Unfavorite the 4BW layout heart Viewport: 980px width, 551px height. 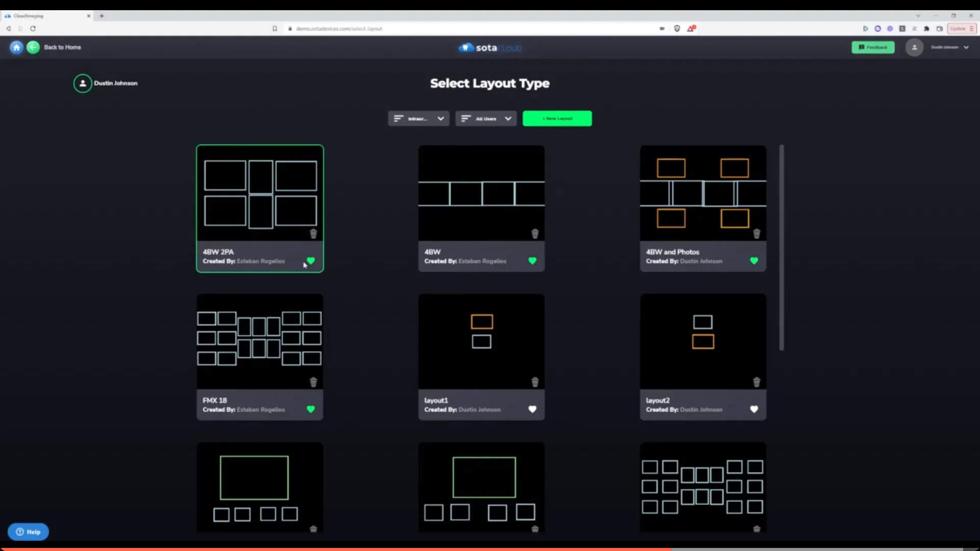coord(532,261)
